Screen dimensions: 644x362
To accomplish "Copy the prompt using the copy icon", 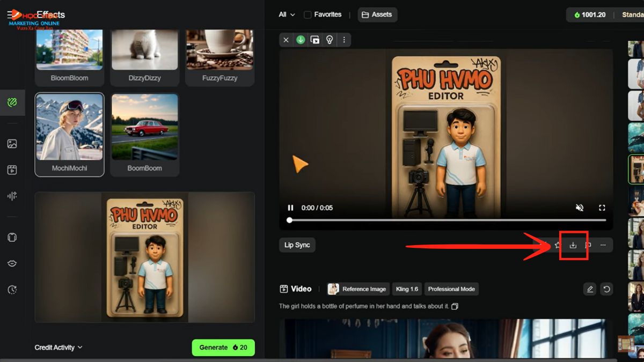I will click(455, 306).
